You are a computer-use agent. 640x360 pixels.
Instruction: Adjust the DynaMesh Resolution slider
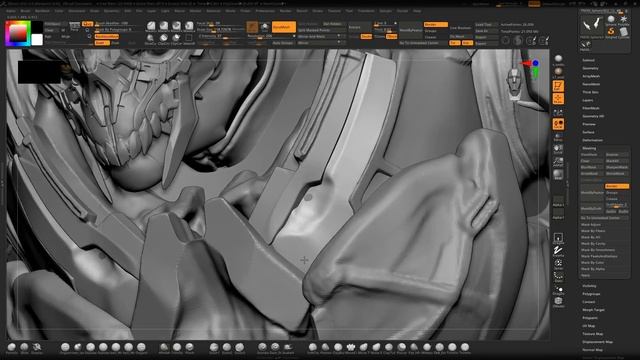click(271, 36)
